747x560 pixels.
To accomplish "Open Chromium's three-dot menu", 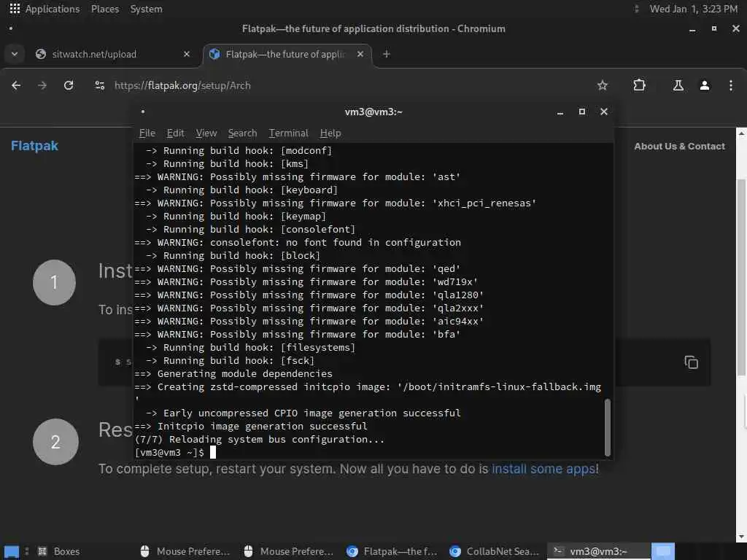I will [x=731, y=85].
